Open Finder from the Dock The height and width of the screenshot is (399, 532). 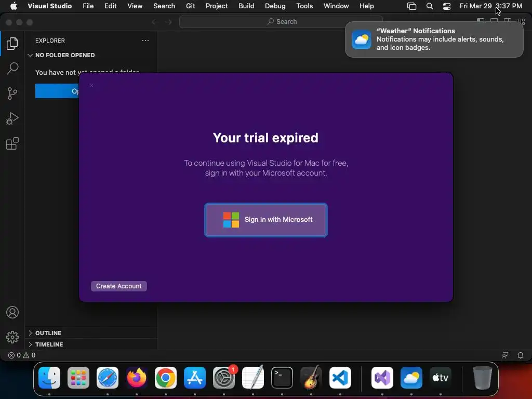(49, 377)
